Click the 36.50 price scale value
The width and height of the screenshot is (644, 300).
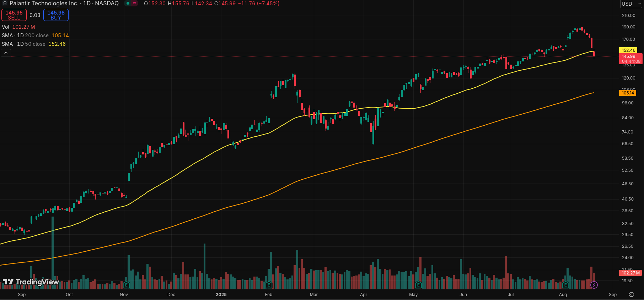click(628, 211)
